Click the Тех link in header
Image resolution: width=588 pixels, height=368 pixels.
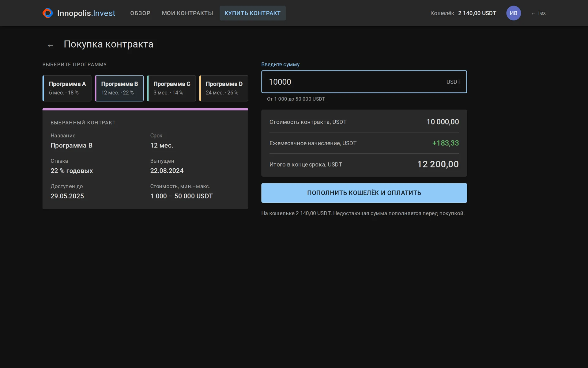pyautogui.click(x=538, y=13)
